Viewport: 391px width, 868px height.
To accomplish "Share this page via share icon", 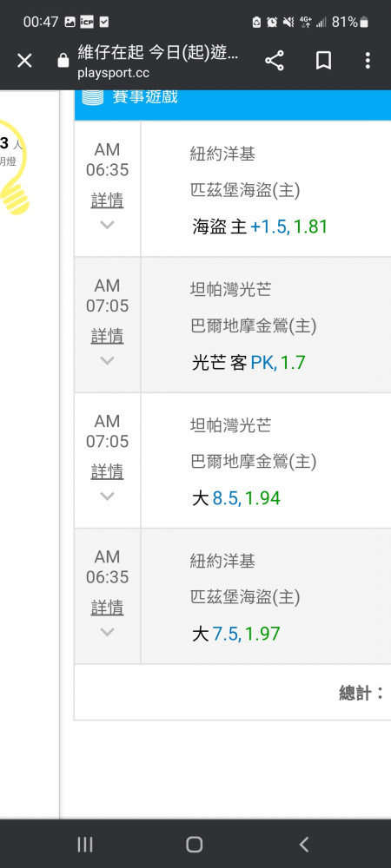I will tap(275, 61).
